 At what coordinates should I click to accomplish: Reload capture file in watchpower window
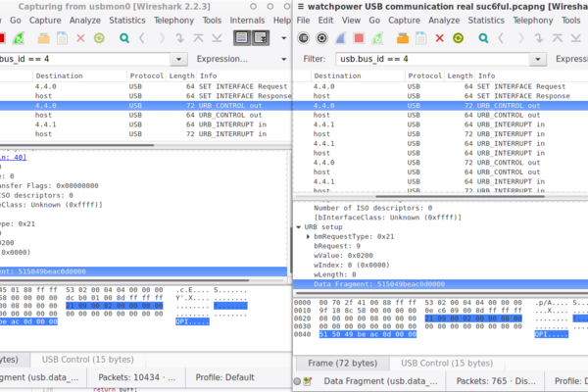point(458,38)
